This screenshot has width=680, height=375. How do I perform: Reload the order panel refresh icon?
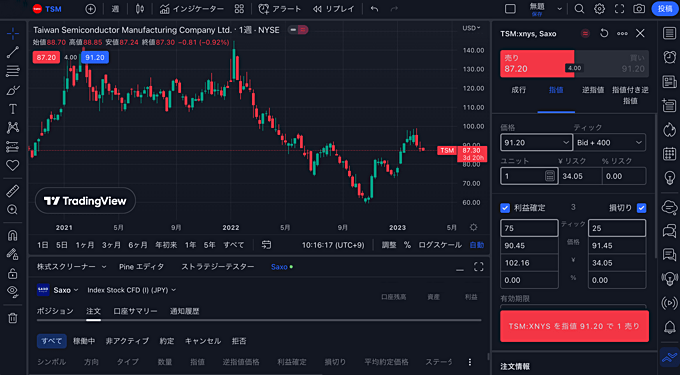(604, 33)
